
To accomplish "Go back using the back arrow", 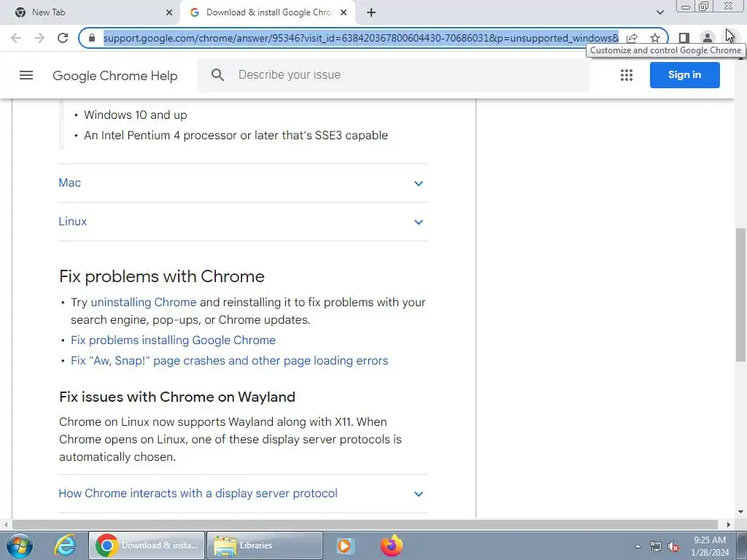I will pos(16,38).
